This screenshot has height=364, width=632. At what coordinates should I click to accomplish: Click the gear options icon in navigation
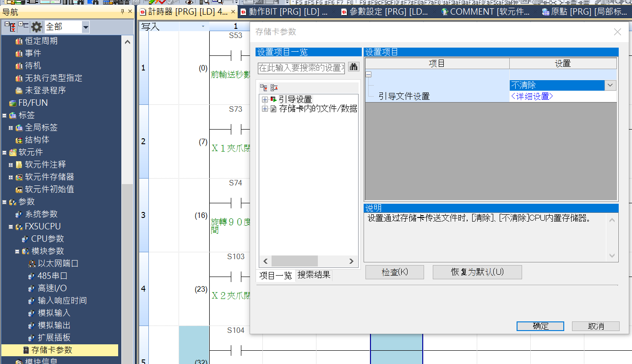[36, 27]
